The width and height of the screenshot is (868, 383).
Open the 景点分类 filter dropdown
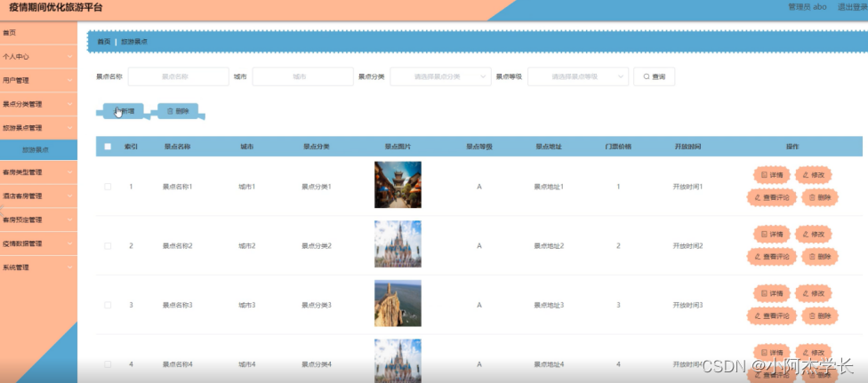point(440,77)
